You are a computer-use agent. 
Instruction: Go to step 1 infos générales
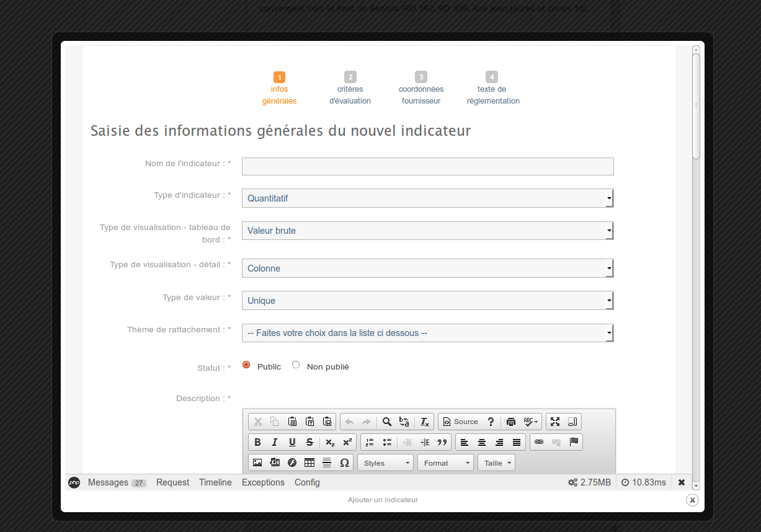(279, 89)
